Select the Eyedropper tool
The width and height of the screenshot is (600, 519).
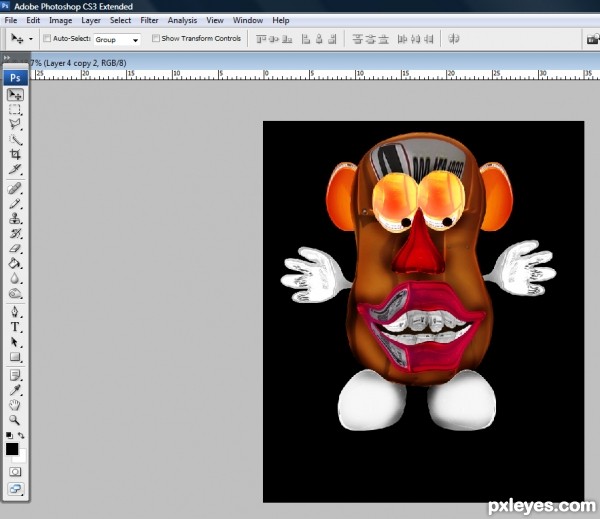click(x=15, y=390)
